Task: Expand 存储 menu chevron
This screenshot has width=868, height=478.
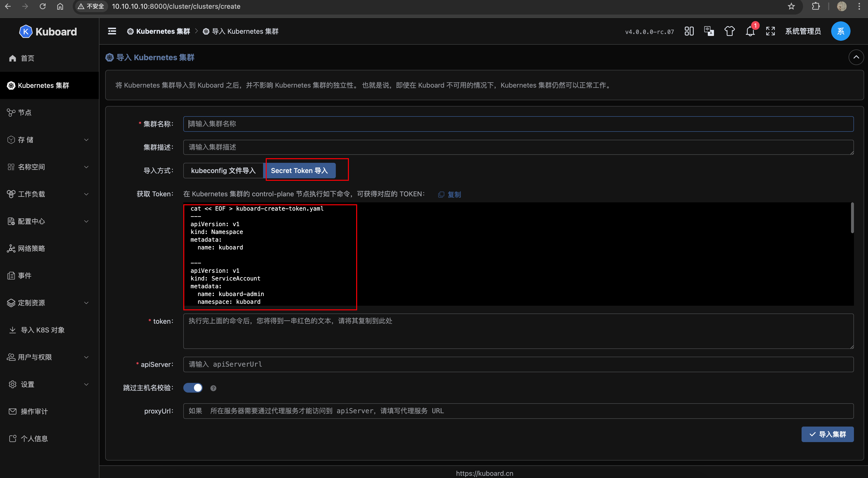Action: coord(86,140)
